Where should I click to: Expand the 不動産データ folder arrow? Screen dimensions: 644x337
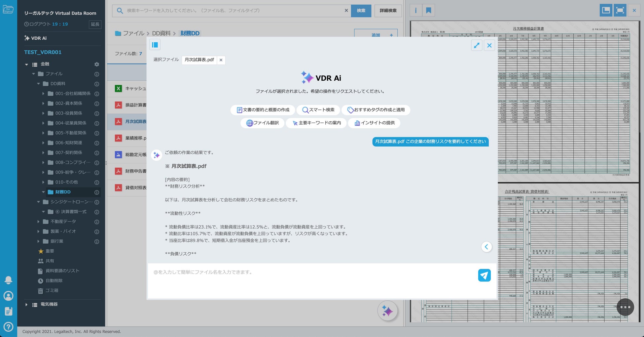click(x=38, y=222)
